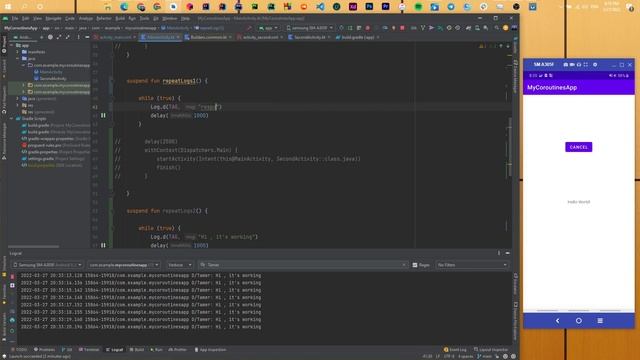Select MainActivity in the project tree
This screenshot has width=640, height=360.
(51, 72)
